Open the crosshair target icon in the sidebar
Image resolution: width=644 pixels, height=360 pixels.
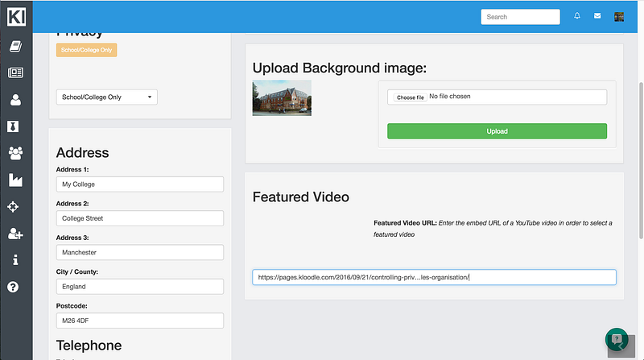13,207
